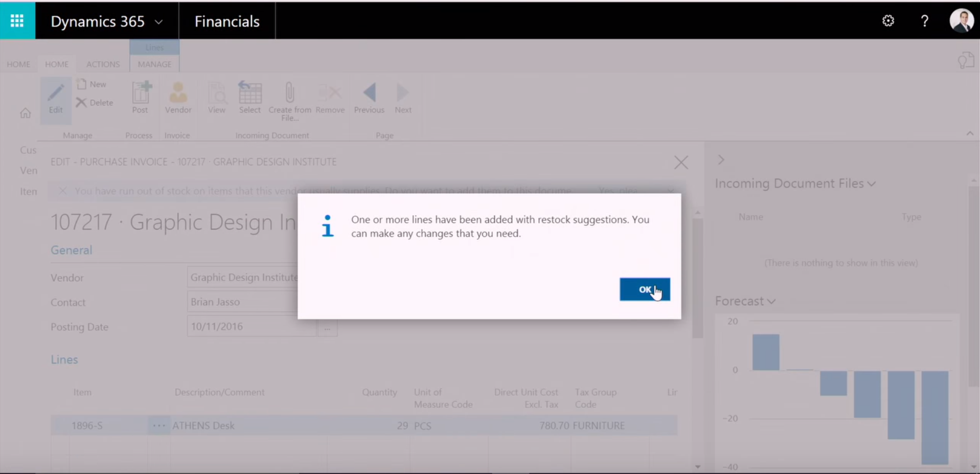
Task: Click View incoming document icon
Action: (217, 98)
